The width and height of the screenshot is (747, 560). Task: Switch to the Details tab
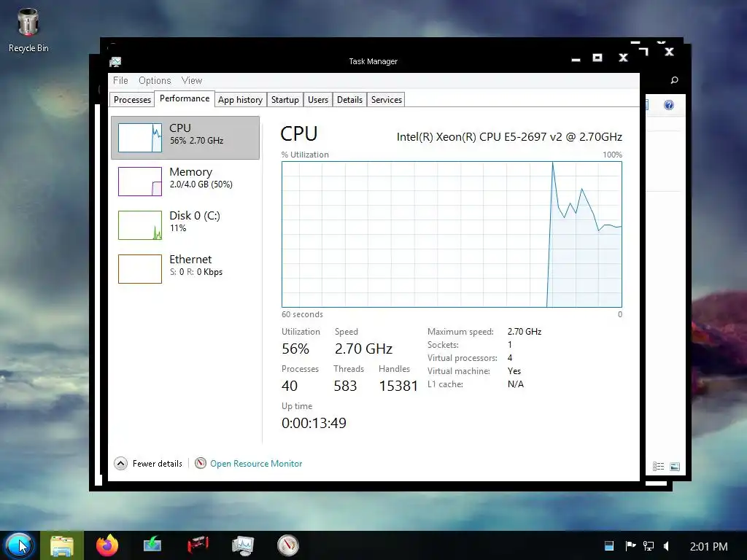click(349, 99)
